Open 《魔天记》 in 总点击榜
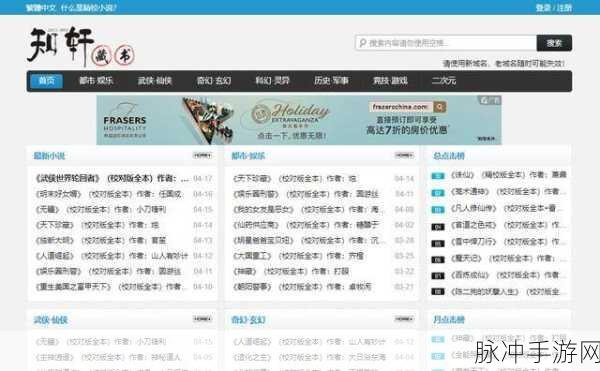This screenshot has height=371, width=600. (507, 259)
